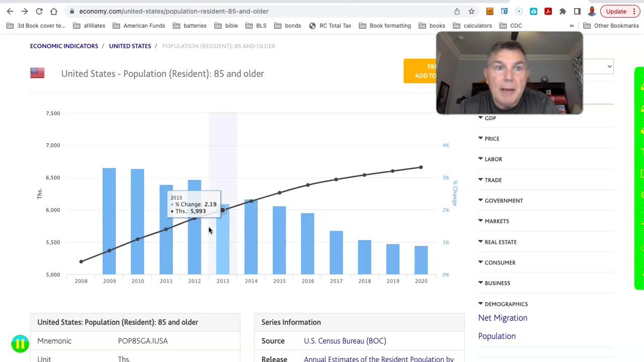644x362 pixels.
Task: Open the afilliates bookmark folder
Action: coord(89,26)
